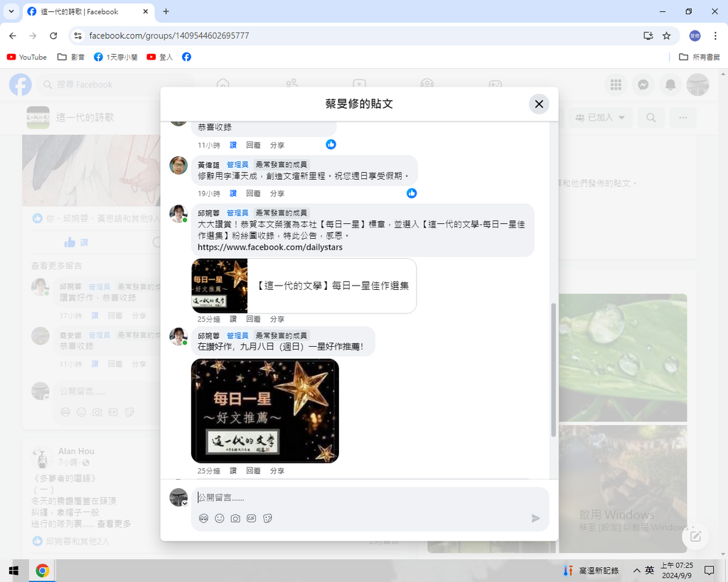Click the install app icon in address bar
The image size is (728, 582).
[648, 36]
